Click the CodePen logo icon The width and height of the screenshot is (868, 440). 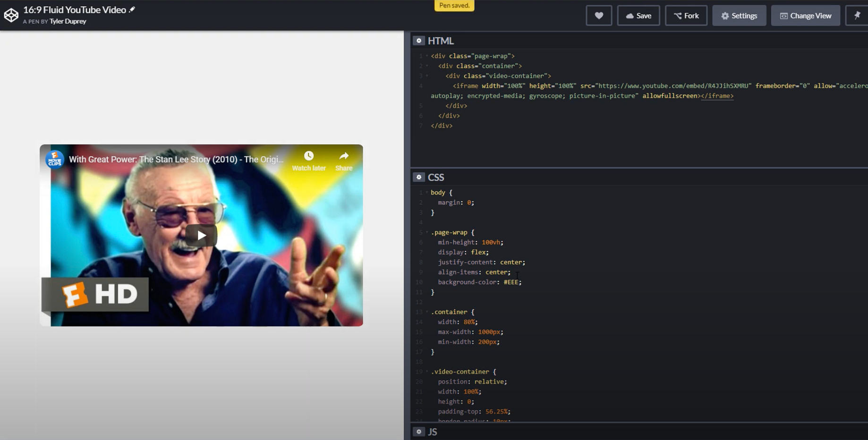point(11,15)
